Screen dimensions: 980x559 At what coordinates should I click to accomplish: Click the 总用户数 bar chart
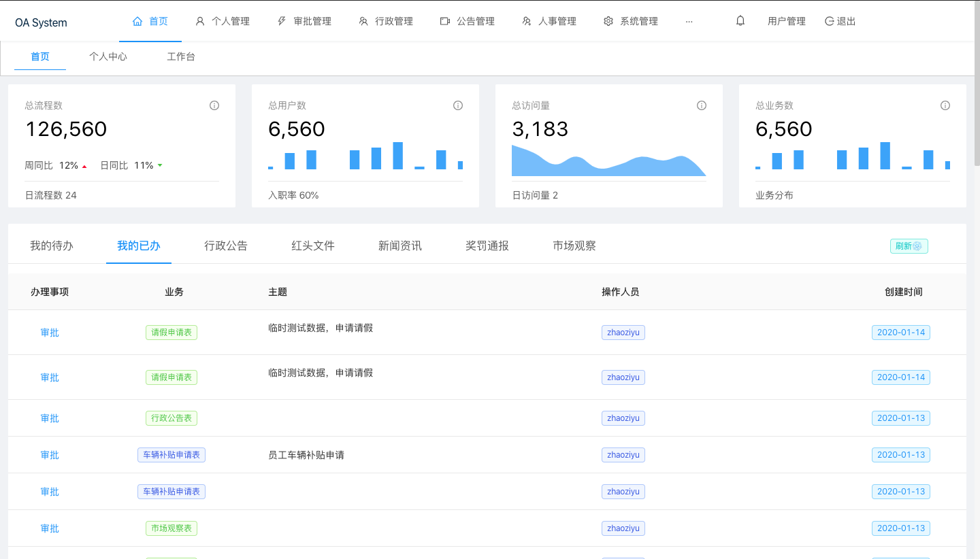pos(365,156)
